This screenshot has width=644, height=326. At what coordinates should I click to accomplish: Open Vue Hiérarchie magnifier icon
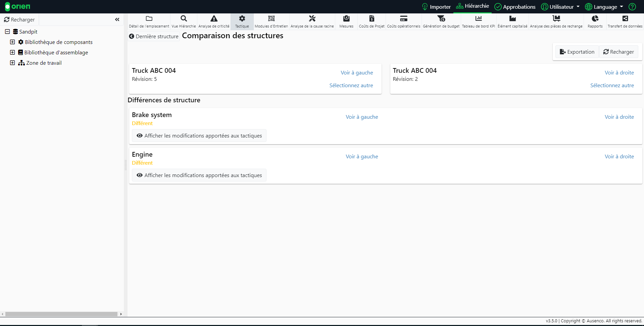tap(184, 19)
